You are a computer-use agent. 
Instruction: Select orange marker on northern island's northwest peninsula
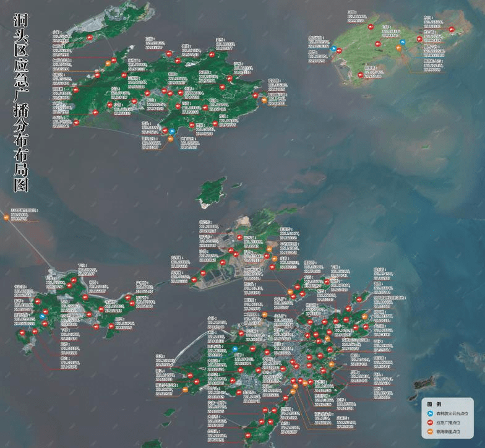point(108,63)
